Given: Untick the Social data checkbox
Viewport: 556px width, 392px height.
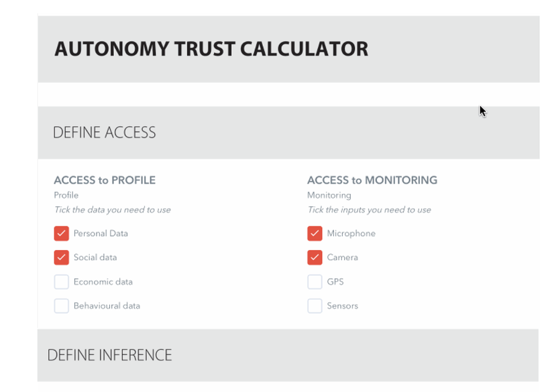Looking at the screenshot, I should pyautogui.click(x=61, y=257).
